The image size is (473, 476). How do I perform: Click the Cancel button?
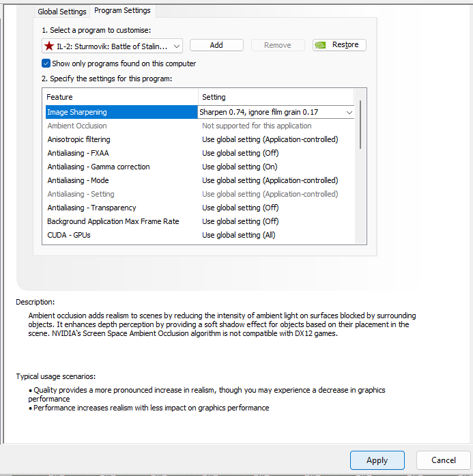pyautogui.click(x=443, y=460)
